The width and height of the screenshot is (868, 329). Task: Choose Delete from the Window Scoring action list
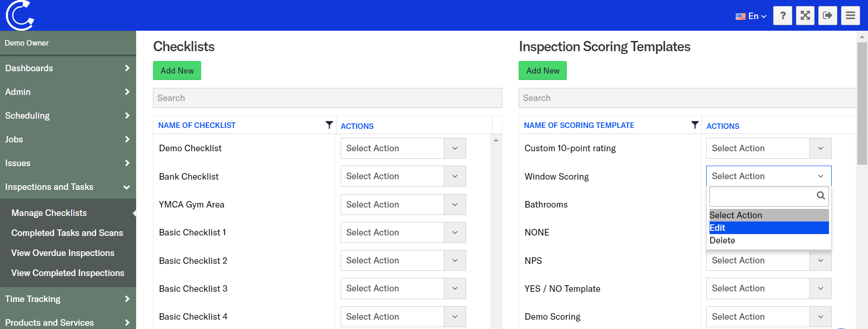pos(769,241)
